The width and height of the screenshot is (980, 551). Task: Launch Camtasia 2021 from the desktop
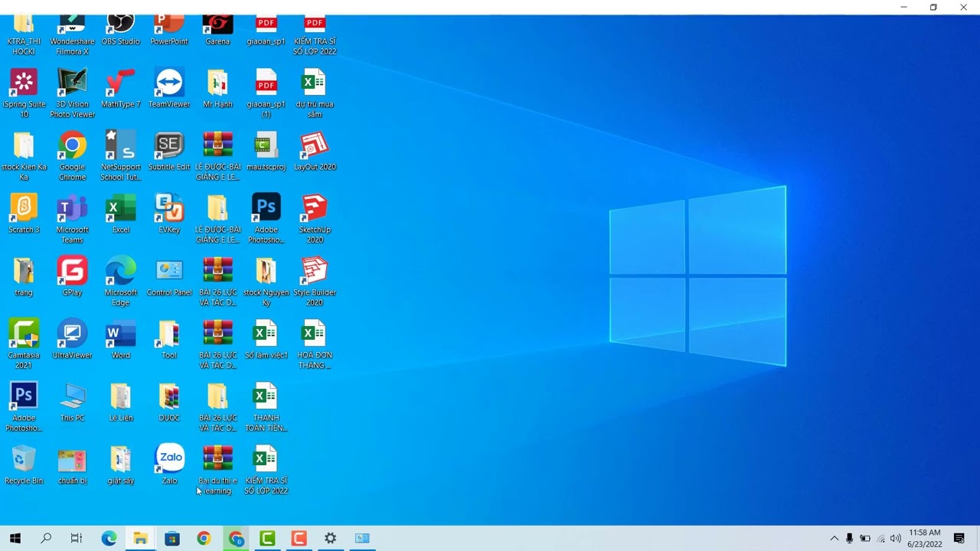tap(24, 344)
